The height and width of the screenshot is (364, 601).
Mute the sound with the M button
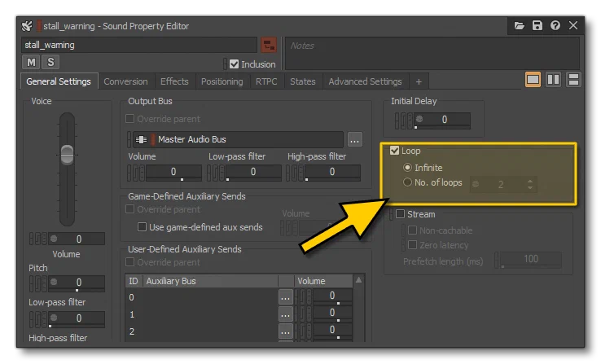(x=31, y=62)
